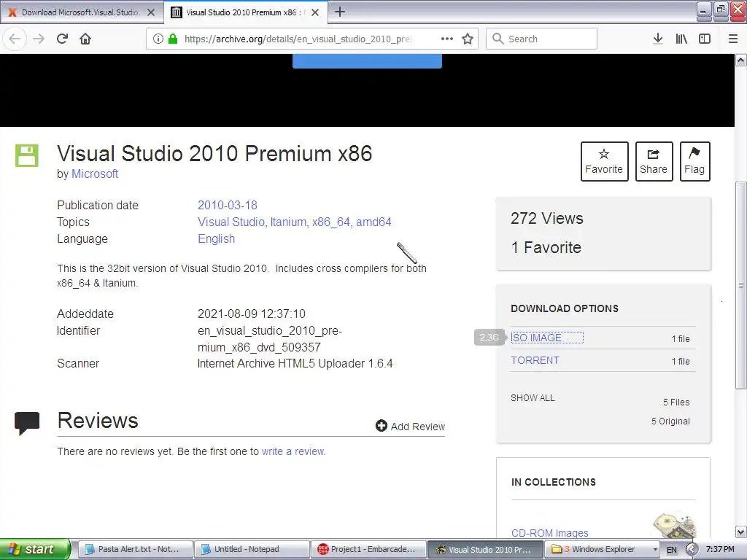Click the plus icon beside Add Review

pyautogui.click(x=381, y=426)
